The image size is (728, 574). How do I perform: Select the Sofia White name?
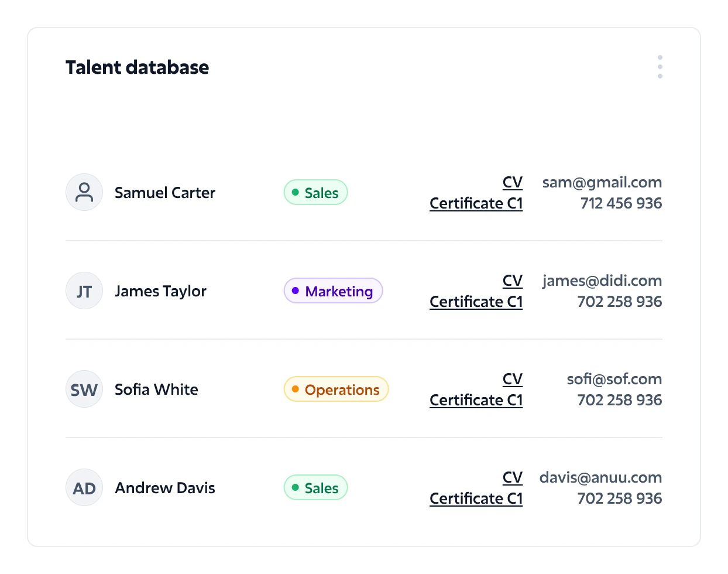click(x=156, y=389)
